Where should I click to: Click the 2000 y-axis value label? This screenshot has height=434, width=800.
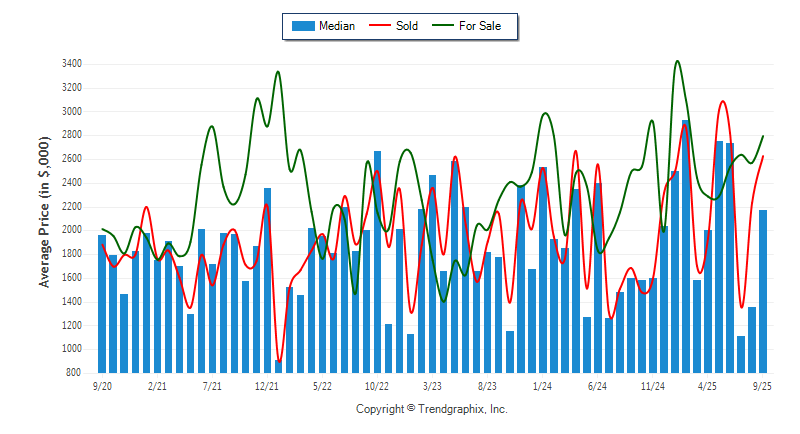[70, 230]
